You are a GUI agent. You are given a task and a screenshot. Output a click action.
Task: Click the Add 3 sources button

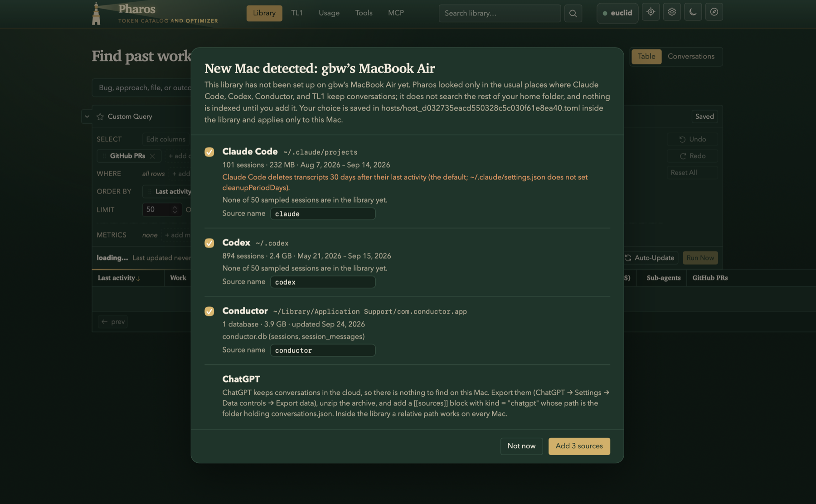tap(579, 446)
